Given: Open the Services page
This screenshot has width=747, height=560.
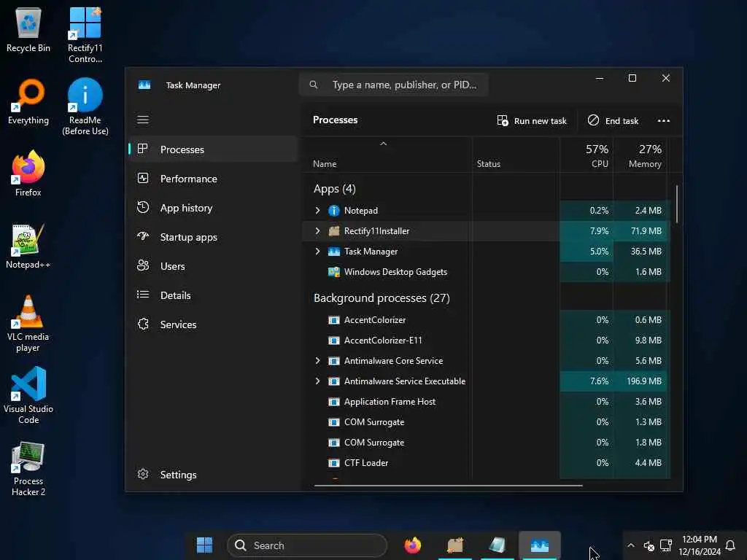Looking at the screenshot, I should pyautogui.click(x=213, y=324).
